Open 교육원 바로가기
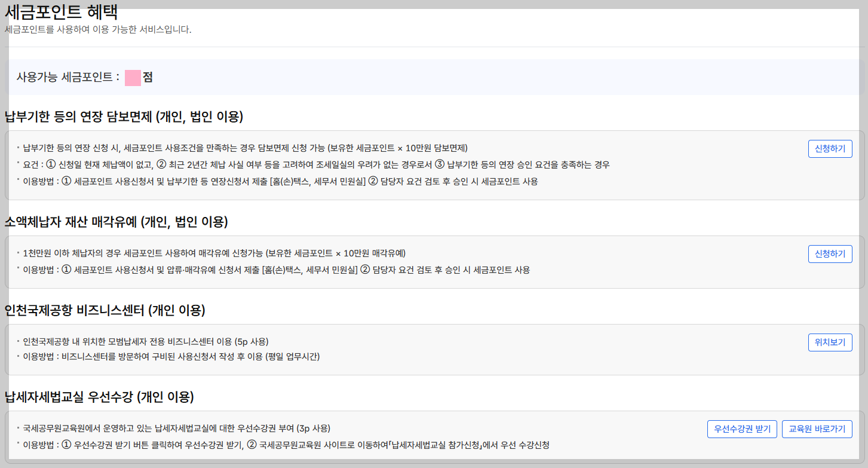 [817, 429]
